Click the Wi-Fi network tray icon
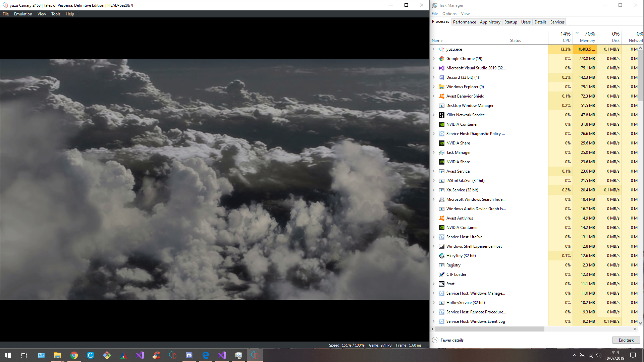Image resolution: width=644 pixels, height=362 pixels. click(591, 355)
